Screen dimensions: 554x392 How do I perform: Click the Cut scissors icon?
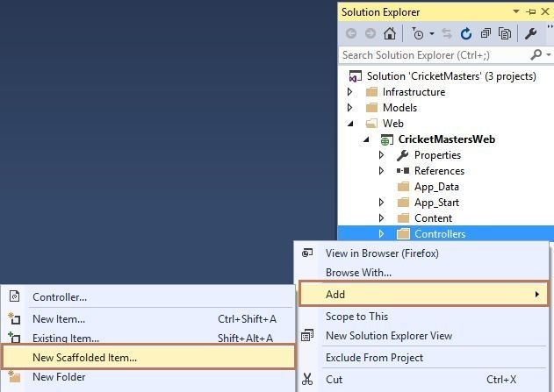pos(307,380)
